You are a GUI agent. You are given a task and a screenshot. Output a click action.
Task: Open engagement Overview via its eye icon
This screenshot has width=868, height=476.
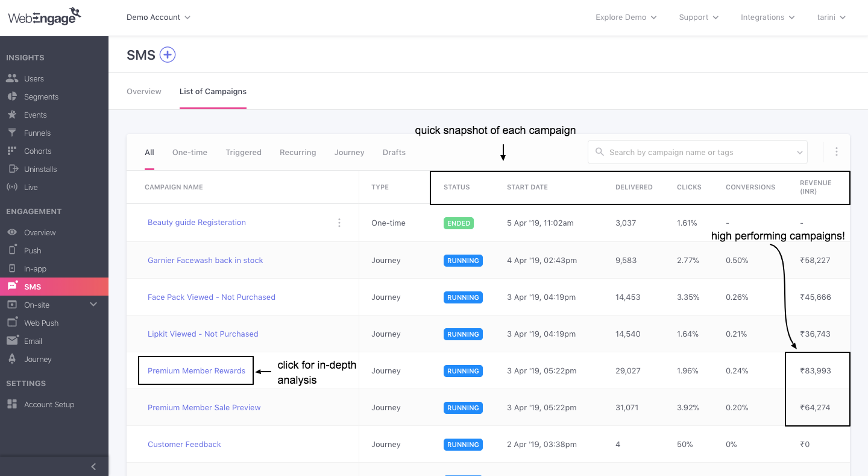tap(12, 232)
